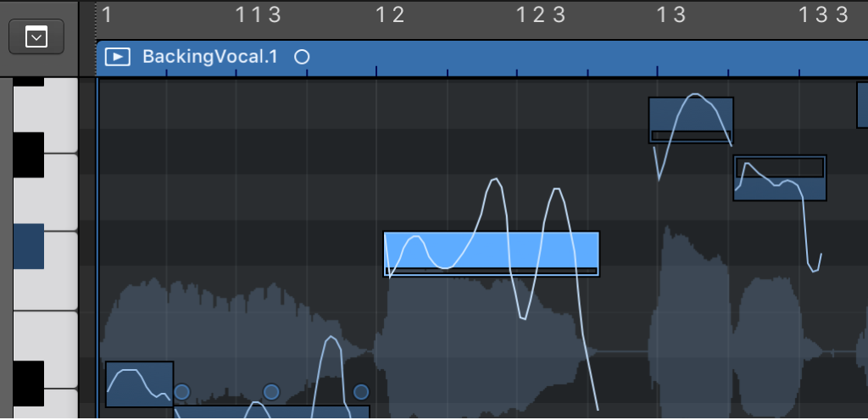Image resolution: width=868 pixels, height=420 pixels.
Task: Select the note just right of the highest note
Action: pyautogui.click(x=780, y=178)
